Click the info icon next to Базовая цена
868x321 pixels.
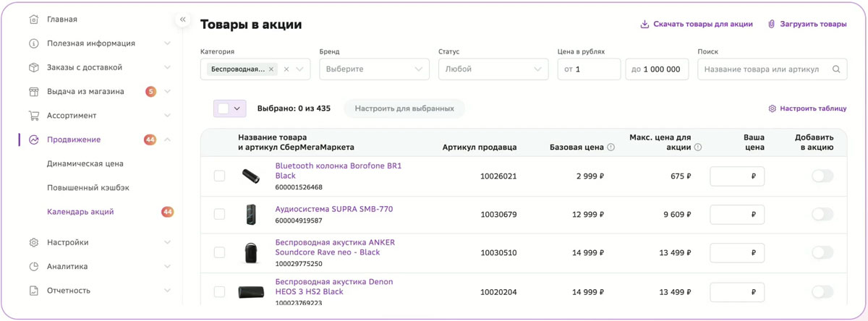(610, 147)
